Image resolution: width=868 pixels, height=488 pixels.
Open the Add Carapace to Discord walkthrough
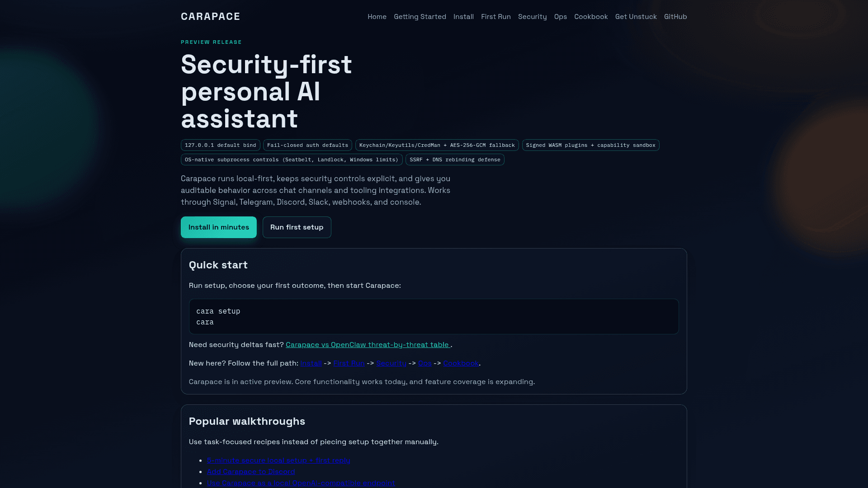(251, 472)
